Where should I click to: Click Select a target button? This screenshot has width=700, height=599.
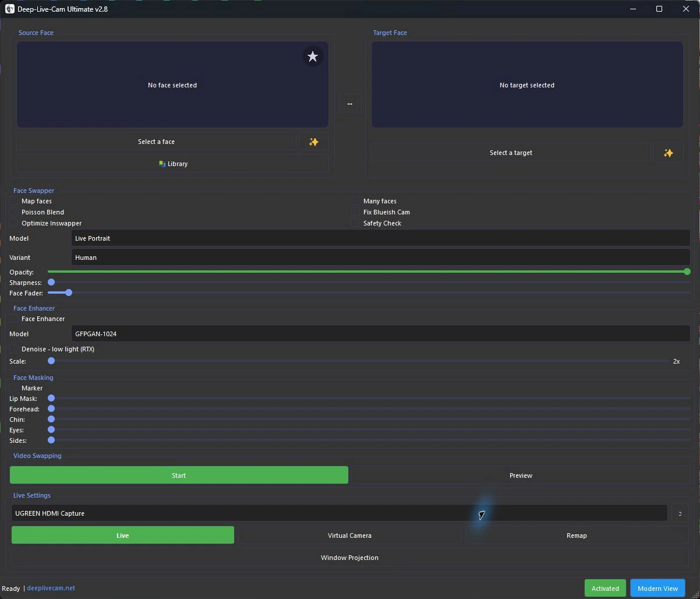(x=511, y=153)
